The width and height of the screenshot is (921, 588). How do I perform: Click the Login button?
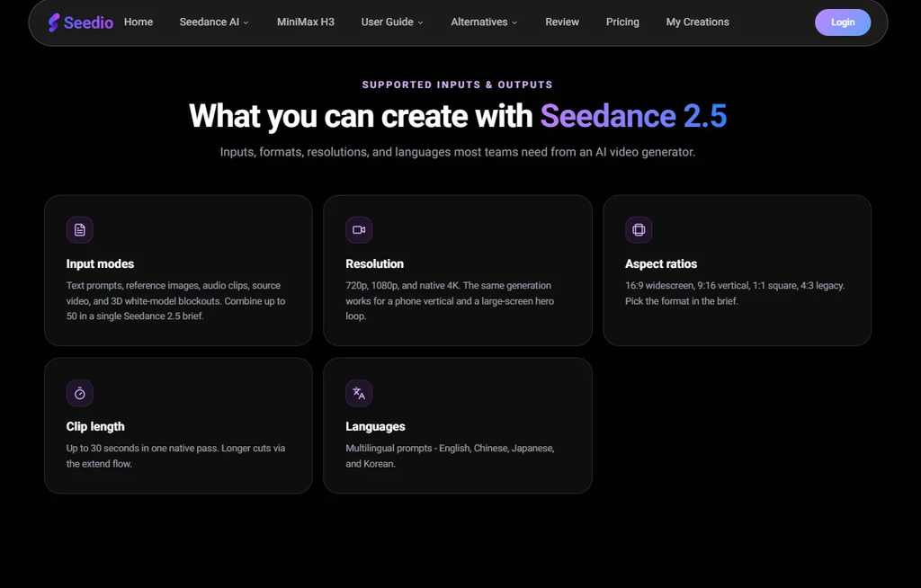coord(842,22)
